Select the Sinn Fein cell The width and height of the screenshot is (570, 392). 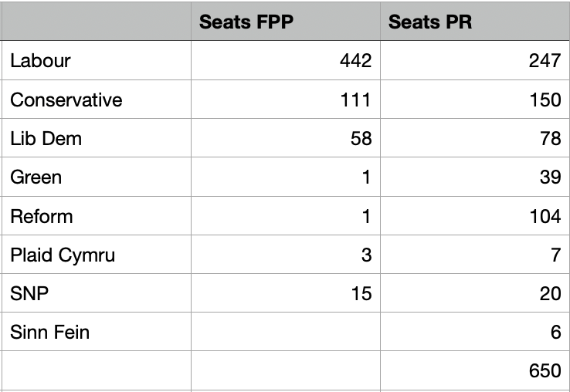tap(97, 332)
